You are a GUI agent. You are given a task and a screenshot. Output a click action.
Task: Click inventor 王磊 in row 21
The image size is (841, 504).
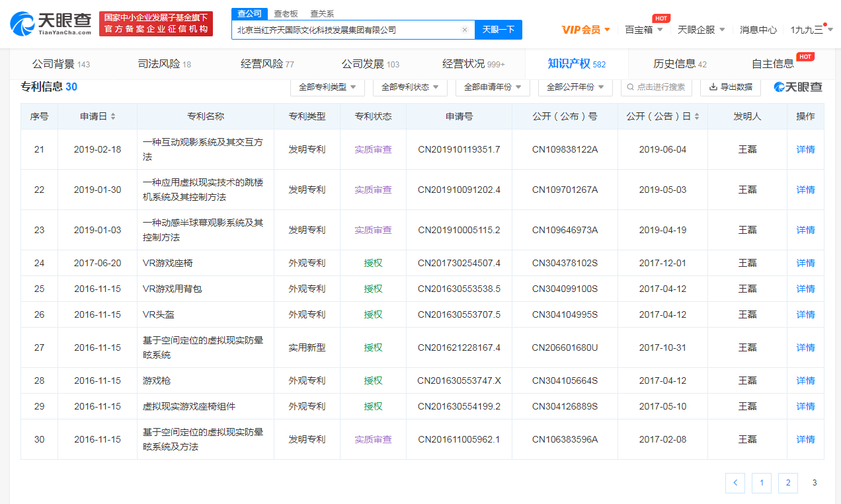coord(747,149)
